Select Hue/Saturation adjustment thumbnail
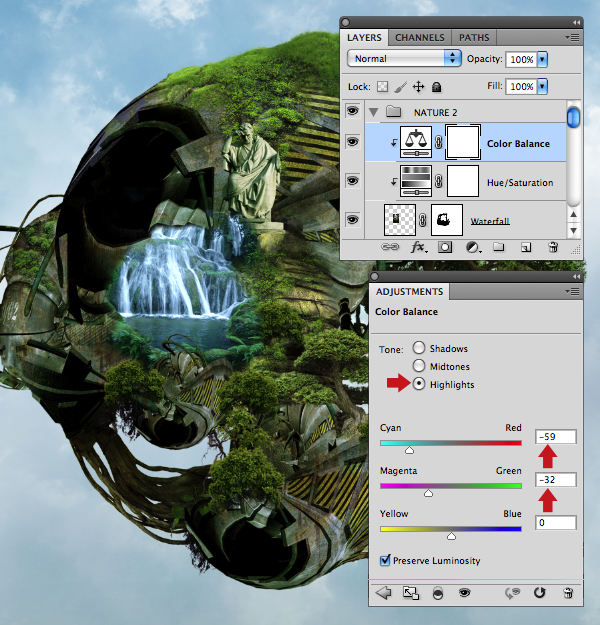Viewport: 600px width, 625px height. point(416,181)
